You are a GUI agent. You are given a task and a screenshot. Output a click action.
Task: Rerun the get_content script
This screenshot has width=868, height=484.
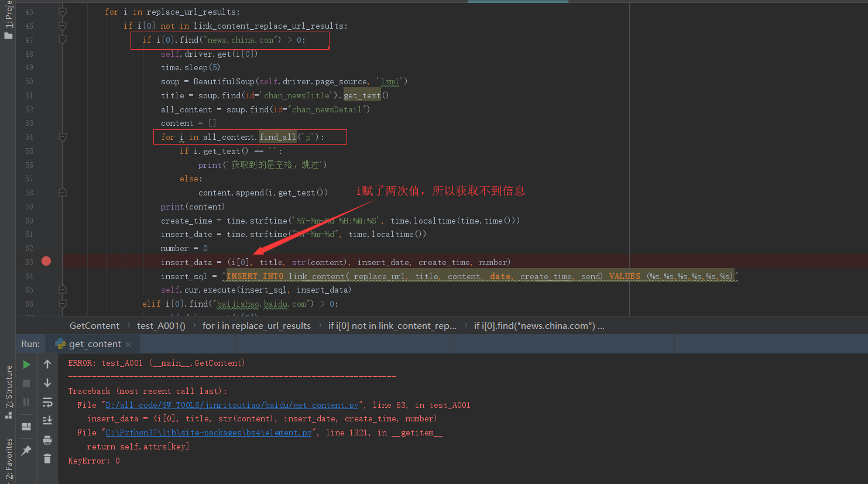[26, 364]
